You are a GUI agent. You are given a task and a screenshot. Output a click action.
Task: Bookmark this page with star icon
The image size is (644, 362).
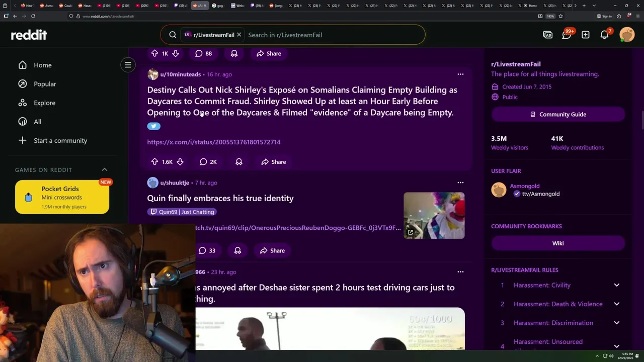click(x=560, y=16)
